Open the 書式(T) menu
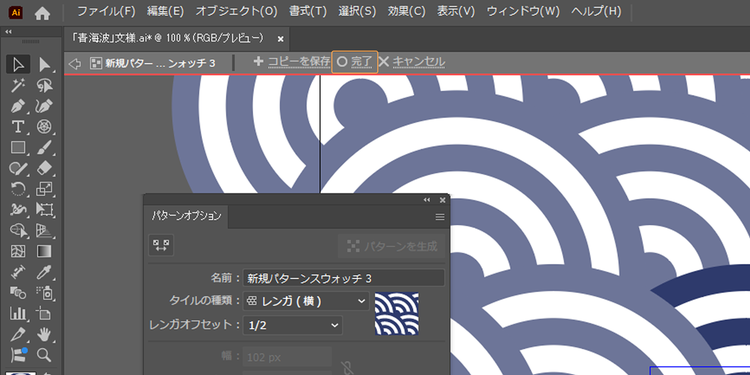 (308, 12)
